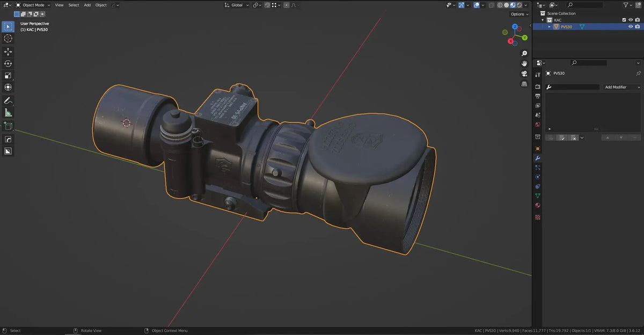Toggle show overlays button
The width and height of the screenshot is (644, 335).
click(x=476, y=5)
